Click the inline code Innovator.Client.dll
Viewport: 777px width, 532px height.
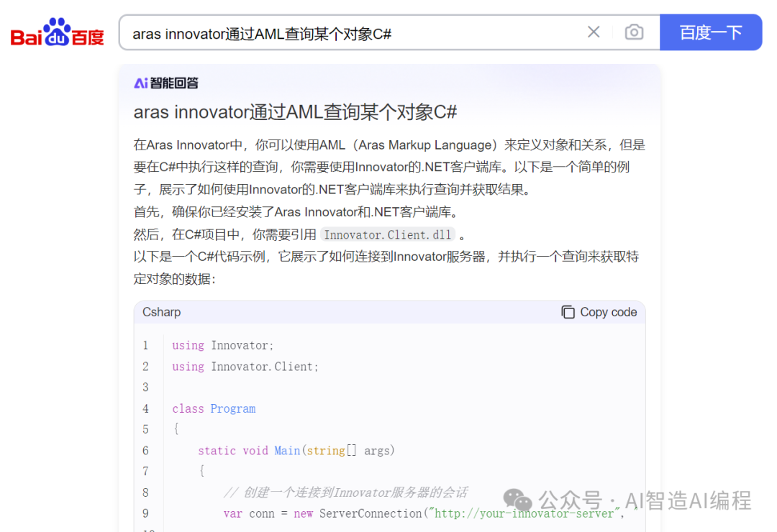pos(388,234)
